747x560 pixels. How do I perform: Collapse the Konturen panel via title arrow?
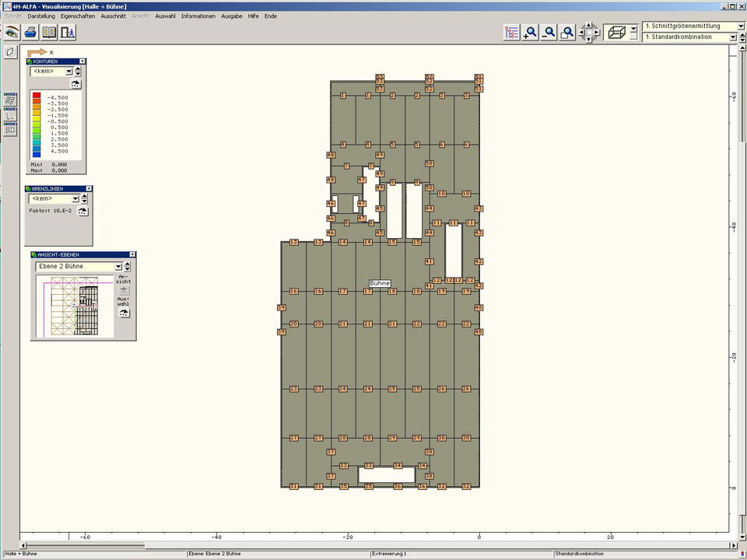point(82,61)
